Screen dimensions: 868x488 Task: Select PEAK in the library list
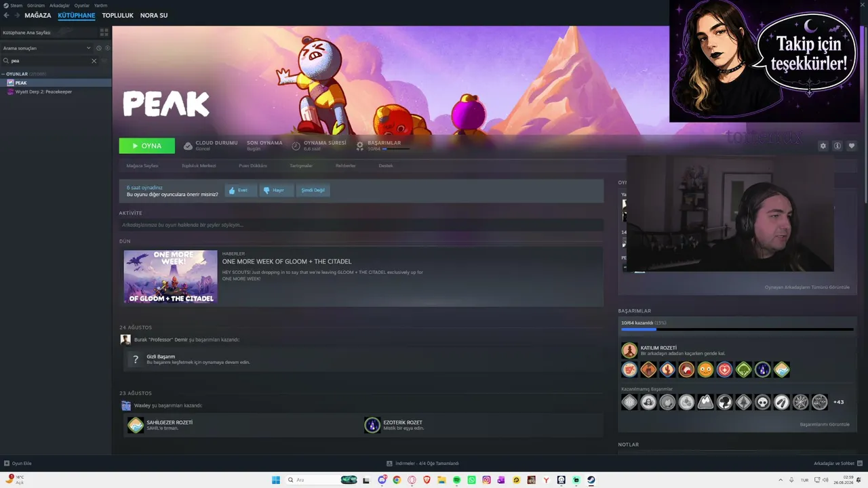click(x=56, y=83)
